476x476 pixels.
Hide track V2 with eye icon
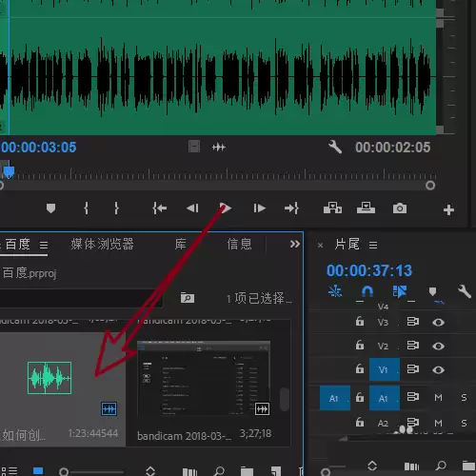[438, 346]
